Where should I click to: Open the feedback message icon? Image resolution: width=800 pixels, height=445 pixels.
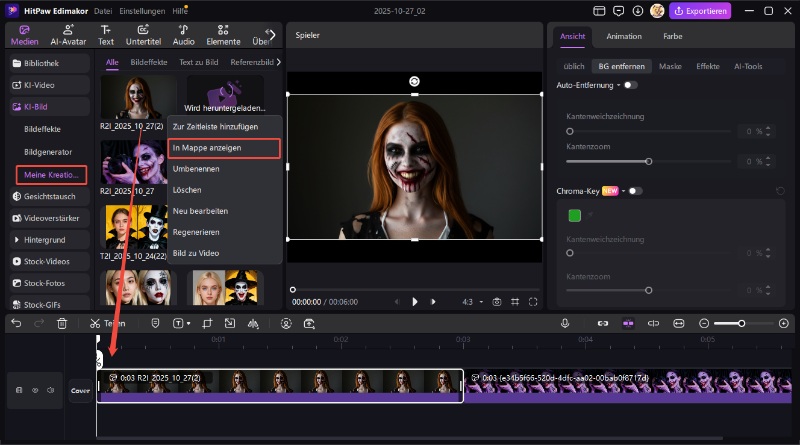tap(618, 11)
